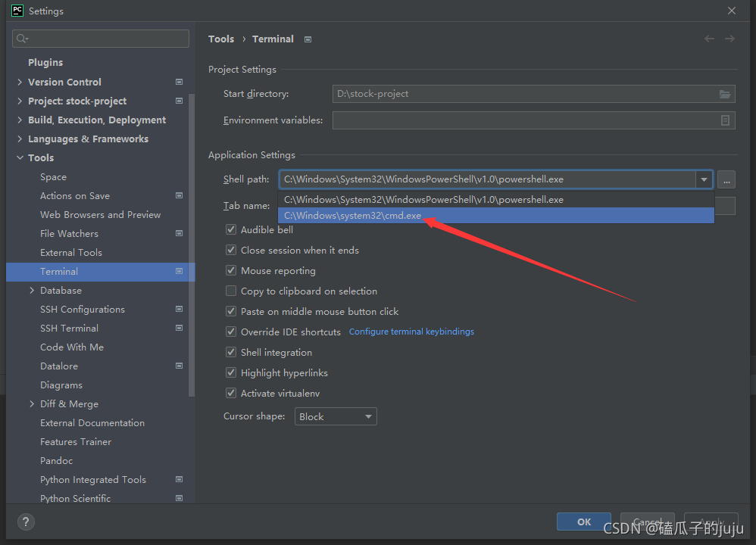
Task: Toggle Override IDE shortcuts checkbox
Action: pos(231,332)
